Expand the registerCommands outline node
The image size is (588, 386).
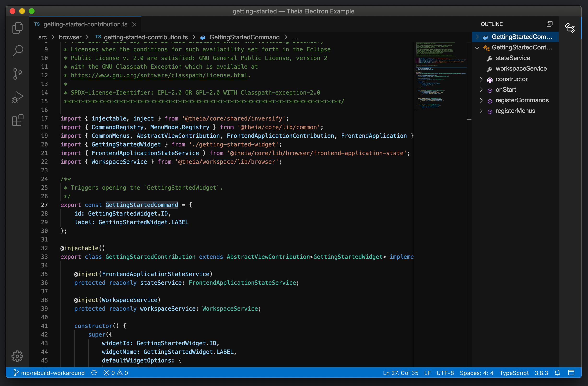coord(481,100)
